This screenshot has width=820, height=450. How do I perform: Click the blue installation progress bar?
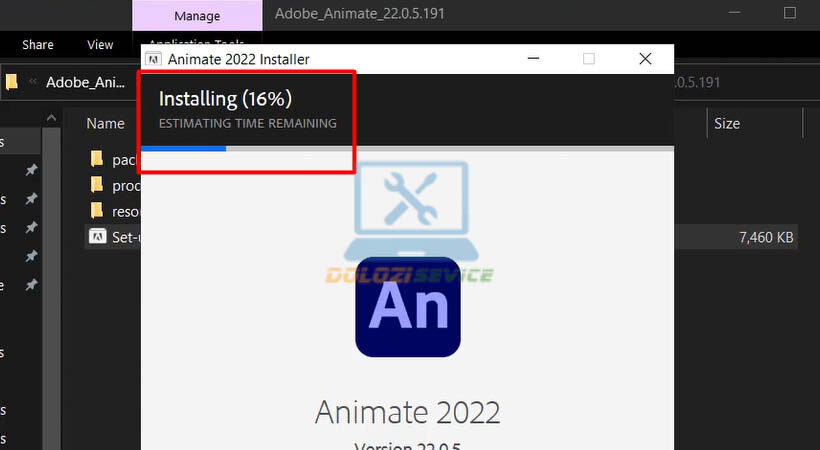(184, 149)
